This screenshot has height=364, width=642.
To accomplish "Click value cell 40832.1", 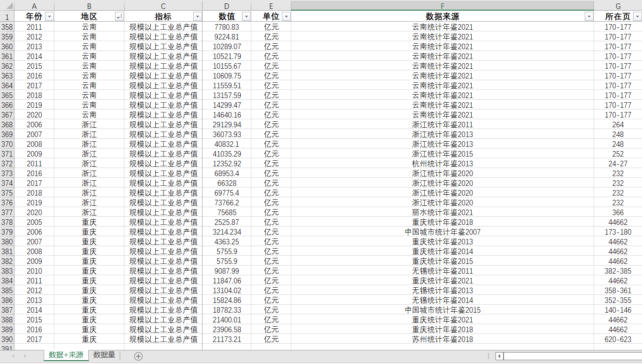I will pyautogui.click(x=227, y=144).
